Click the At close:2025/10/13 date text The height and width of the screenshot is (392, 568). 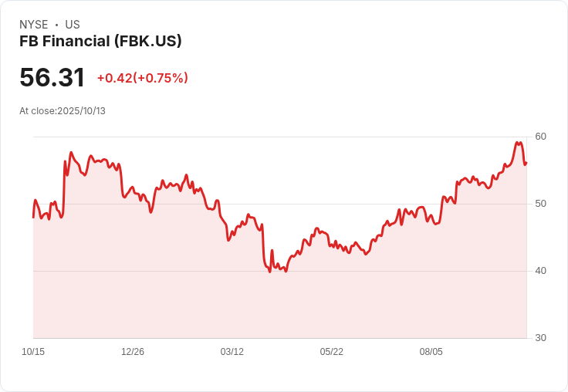tap(63, 111)
